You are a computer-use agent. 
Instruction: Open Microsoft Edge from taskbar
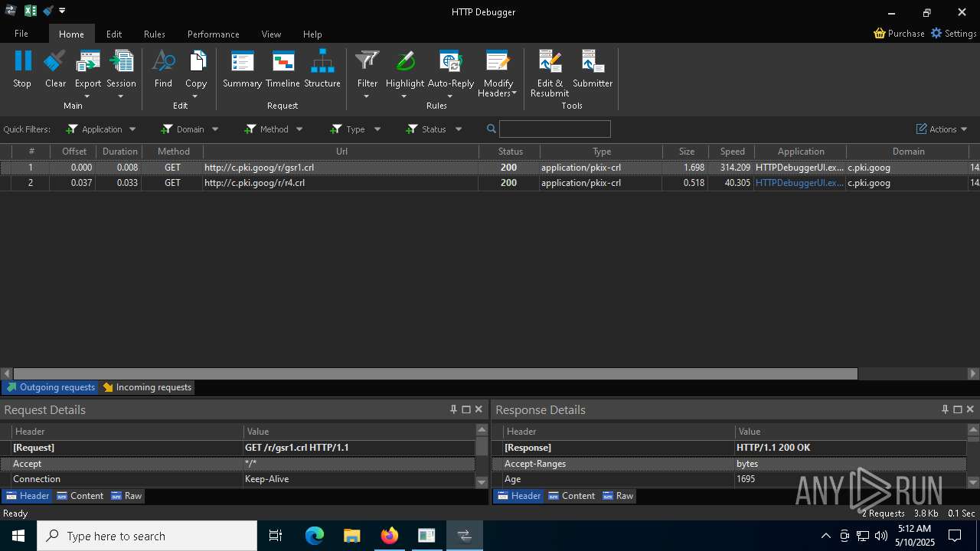tap(315, 536)
